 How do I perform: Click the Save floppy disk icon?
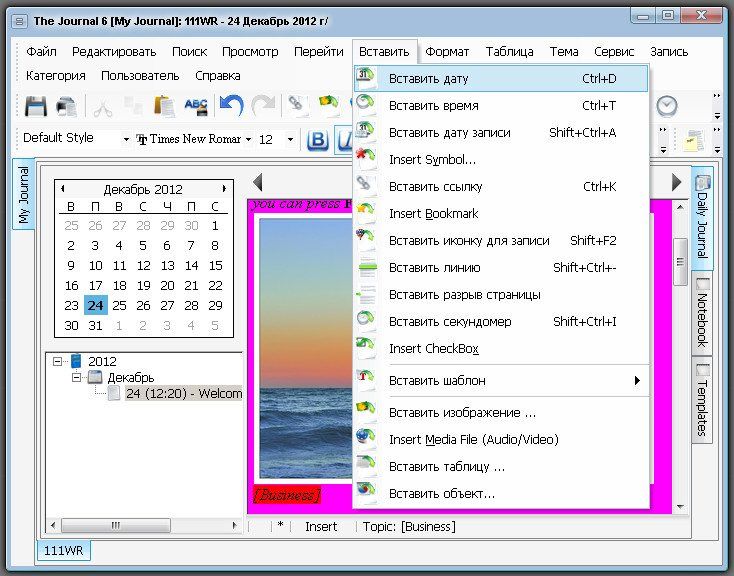click(x=36, y=106)
